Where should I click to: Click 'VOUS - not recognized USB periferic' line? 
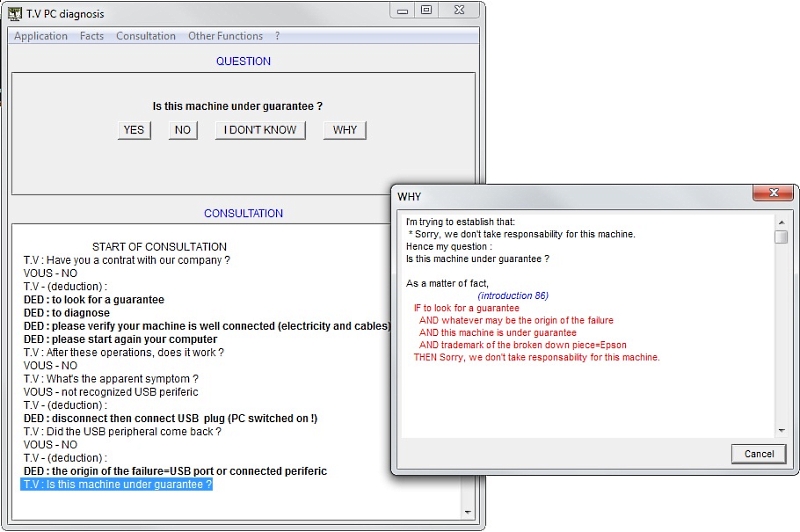[x=111, y=392]
